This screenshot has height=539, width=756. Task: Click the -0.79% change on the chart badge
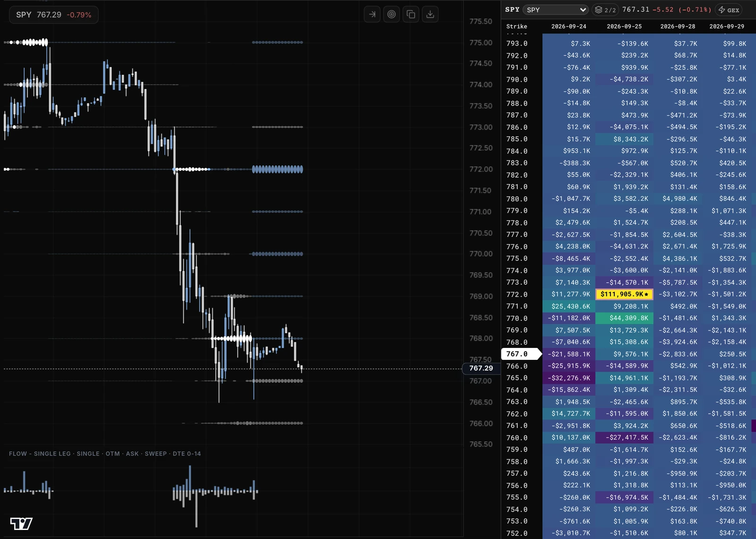click(x=79, y=15)
